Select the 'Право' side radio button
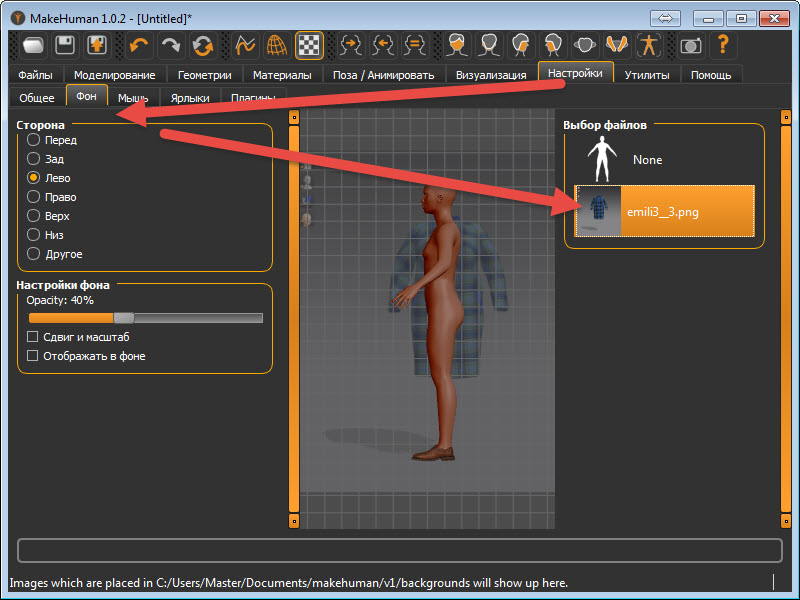The image size is (800, 600). point(34,197)
